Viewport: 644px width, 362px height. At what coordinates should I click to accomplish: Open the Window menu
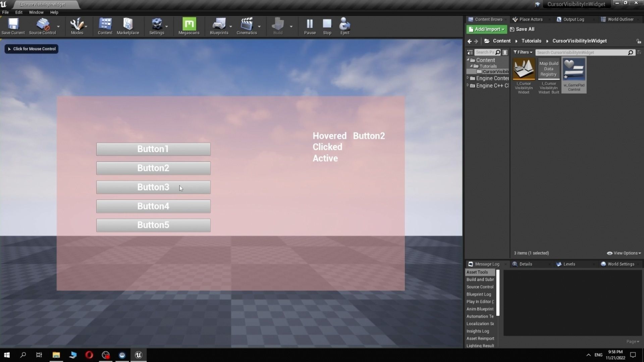click(36, 12)
